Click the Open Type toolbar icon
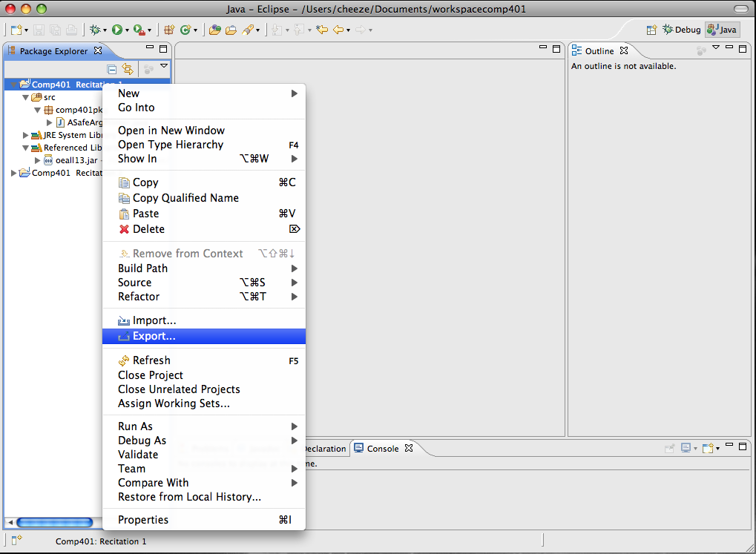This screenshot has width=756, height=554. tap(215, 30)
